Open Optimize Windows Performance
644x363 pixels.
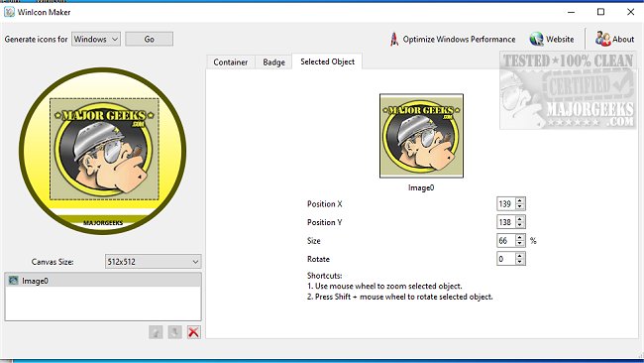point(452,39)
